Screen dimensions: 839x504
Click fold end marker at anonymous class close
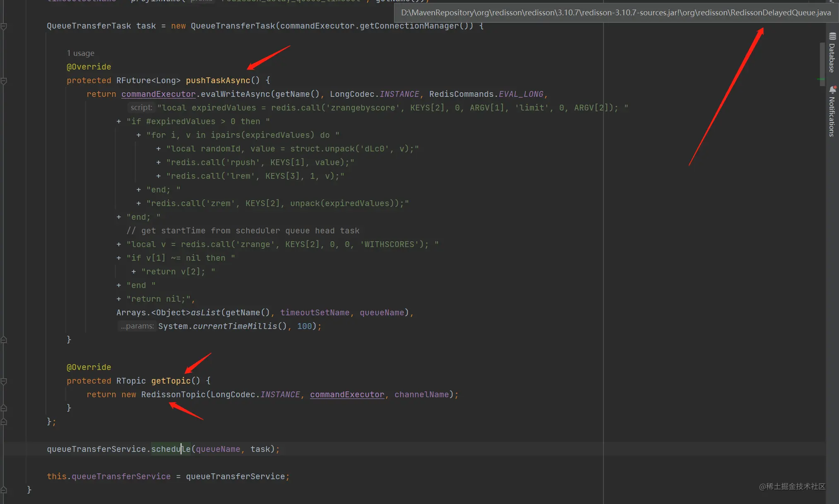[x=4, y=422]
